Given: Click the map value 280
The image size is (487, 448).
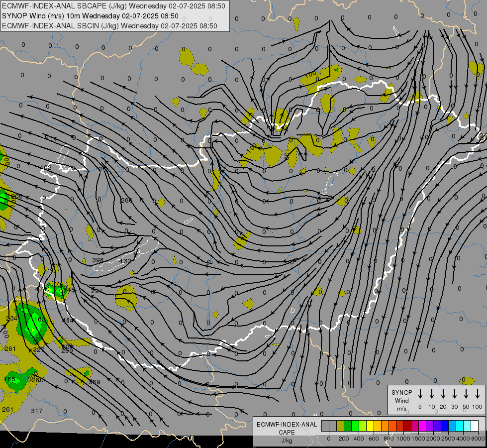Looking at the screenshot, I should (38, 380).
